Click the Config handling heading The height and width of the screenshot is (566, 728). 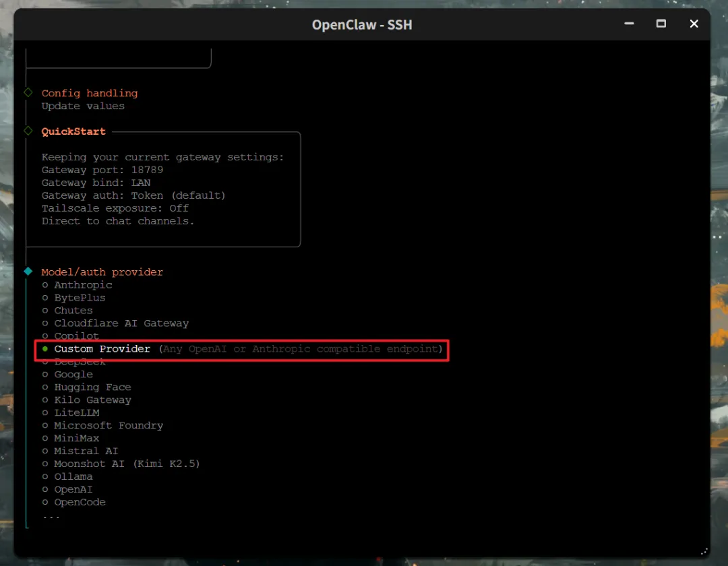click(90, 93)
